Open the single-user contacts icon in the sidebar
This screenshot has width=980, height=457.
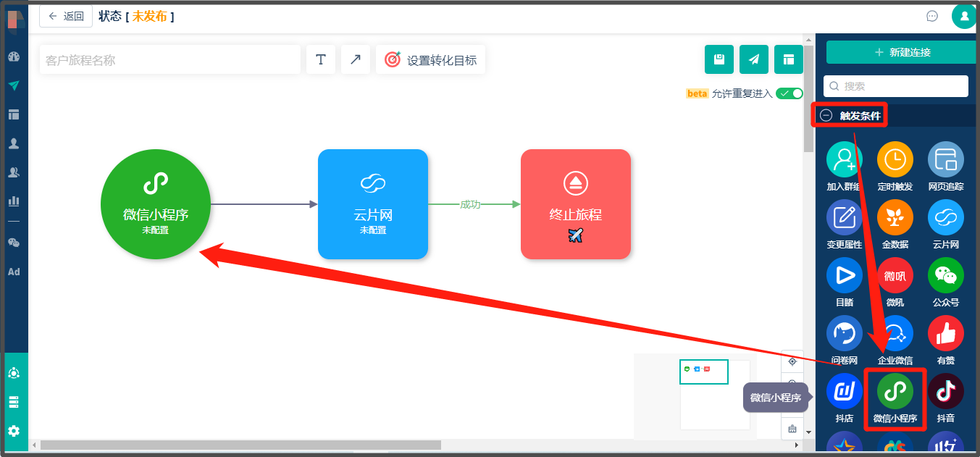pos(14,143)
